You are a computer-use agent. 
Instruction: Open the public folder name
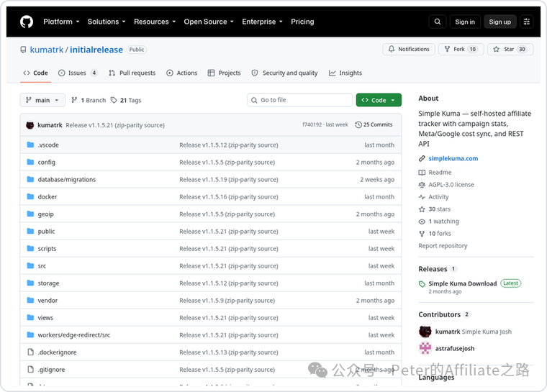[46, 231]
